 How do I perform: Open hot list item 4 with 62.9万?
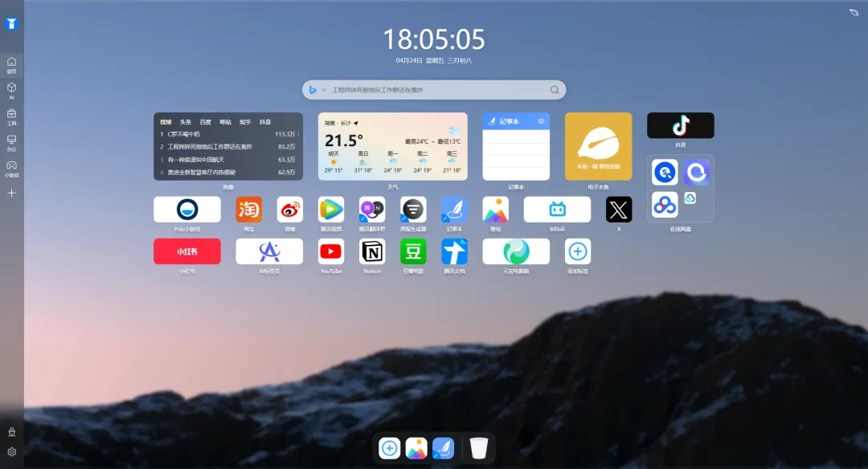pos(227,172)
